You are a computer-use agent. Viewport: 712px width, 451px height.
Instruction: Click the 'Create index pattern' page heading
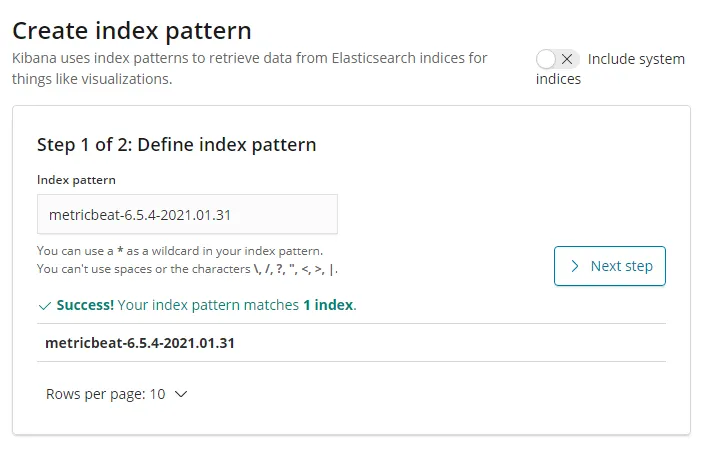[132, 30]
